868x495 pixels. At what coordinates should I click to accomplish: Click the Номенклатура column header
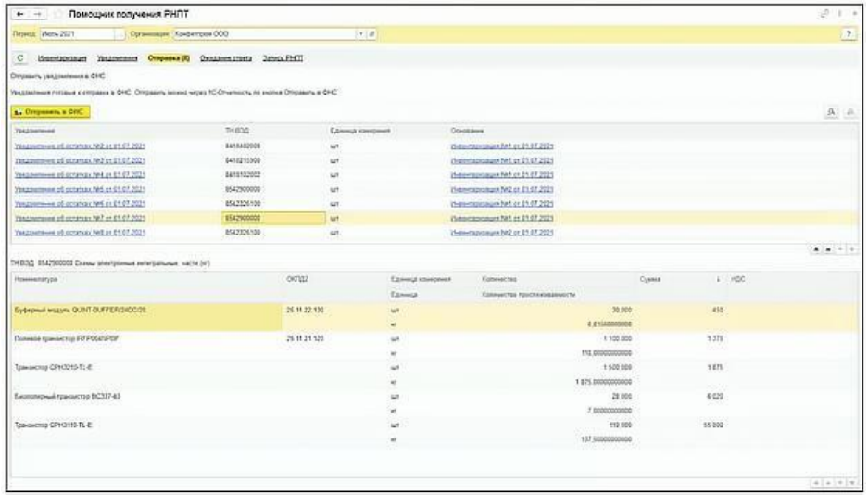click(36, 280)
